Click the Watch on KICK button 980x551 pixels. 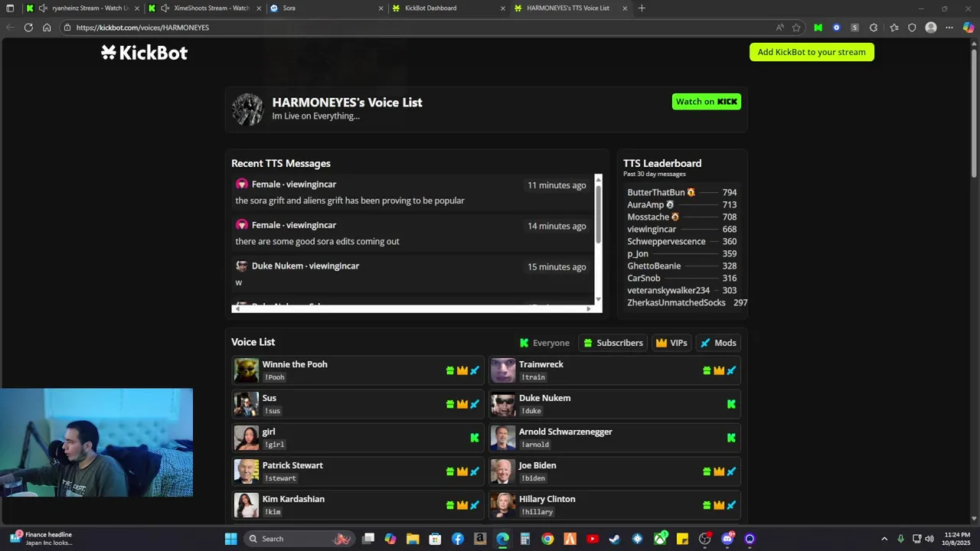pos(706,102)
